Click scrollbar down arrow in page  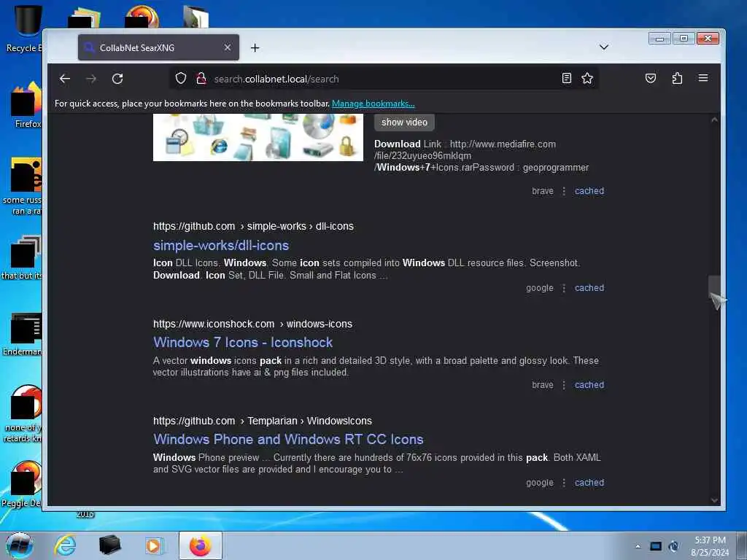click(714, 500)
